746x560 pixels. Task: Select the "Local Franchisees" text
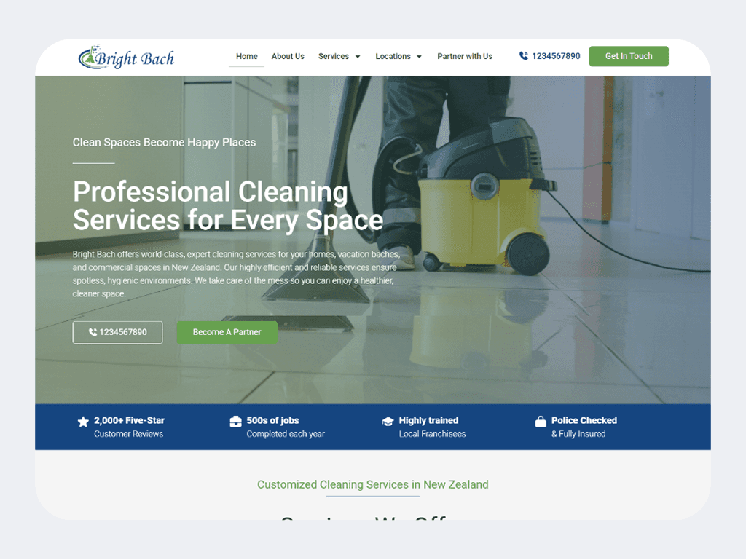coord(433,433)
